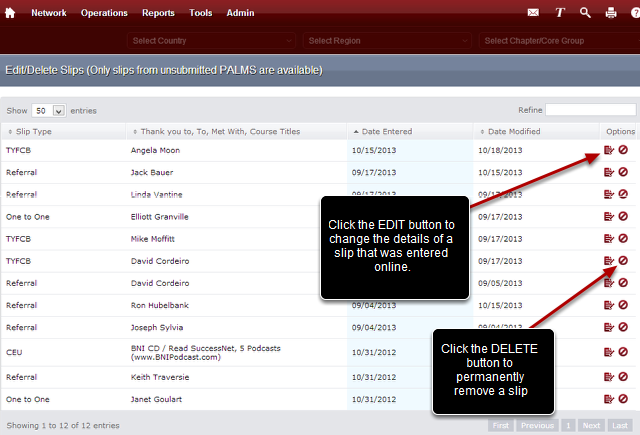Open the Show entries count dropdown
Viewport: 640px width, 435px height.
click(x=49, y=111)
